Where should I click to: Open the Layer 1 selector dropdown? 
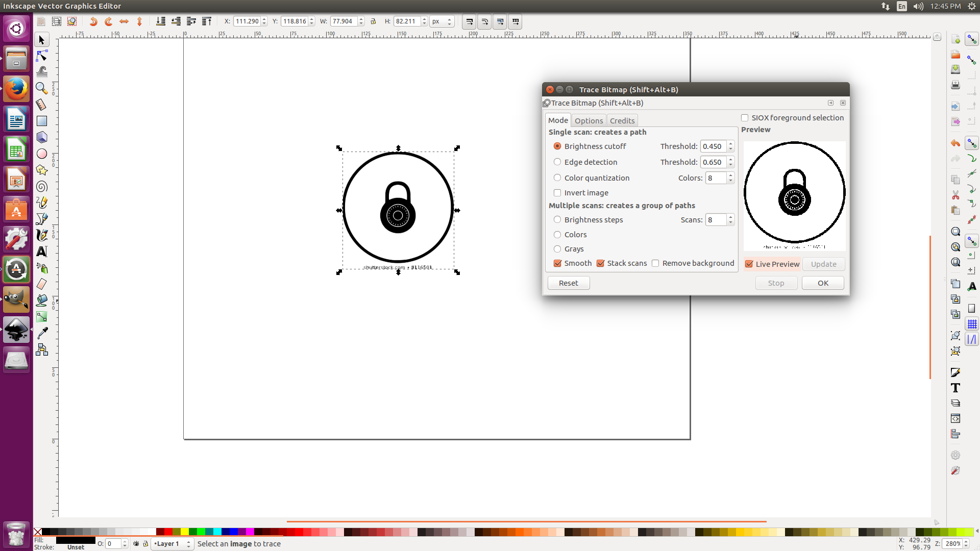[x=172, y=544]
